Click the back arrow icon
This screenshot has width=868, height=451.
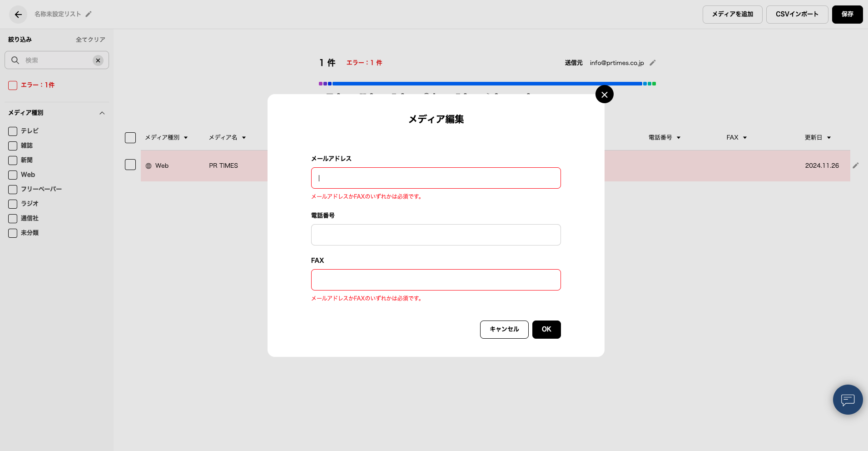click(x=18, y=15)
